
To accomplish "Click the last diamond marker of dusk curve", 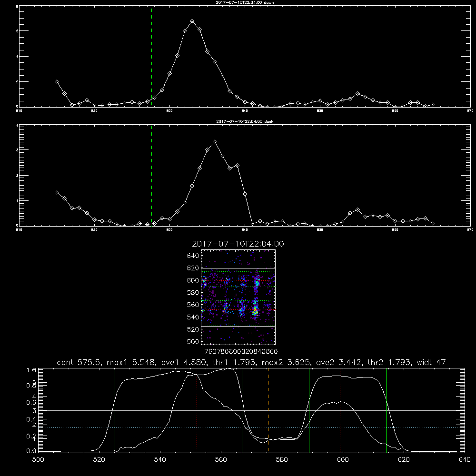I will [433, 223].
